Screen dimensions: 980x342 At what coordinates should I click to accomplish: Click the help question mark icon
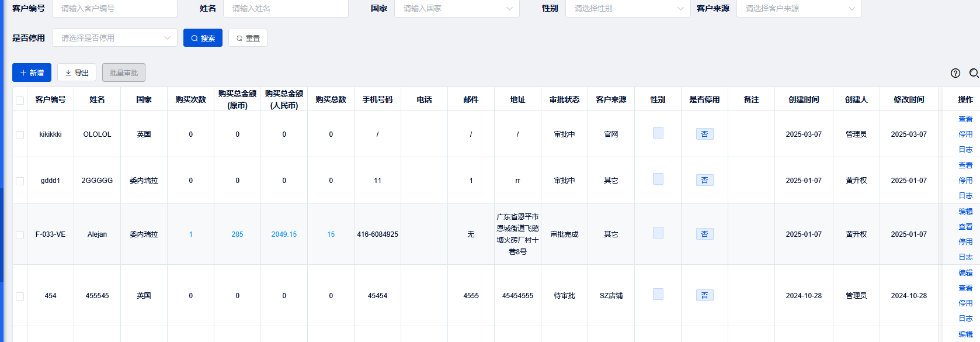955,73
